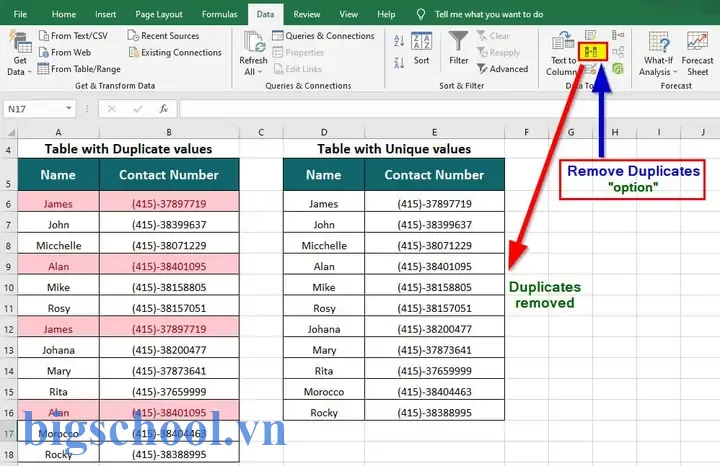Click cell '(415)-38158805' in column B
Screen dimensions: 720x466
[x=169, y=287]
